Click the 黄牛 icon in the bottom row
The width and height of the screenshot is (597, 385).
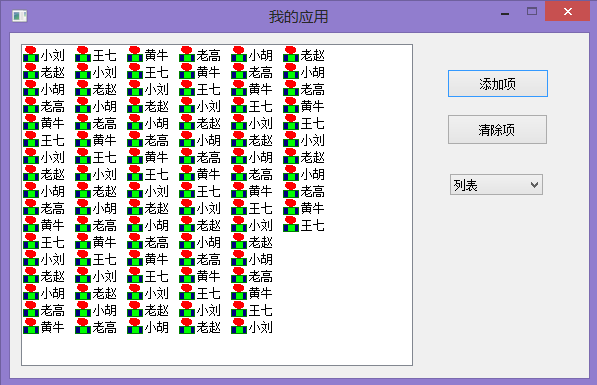31,326
